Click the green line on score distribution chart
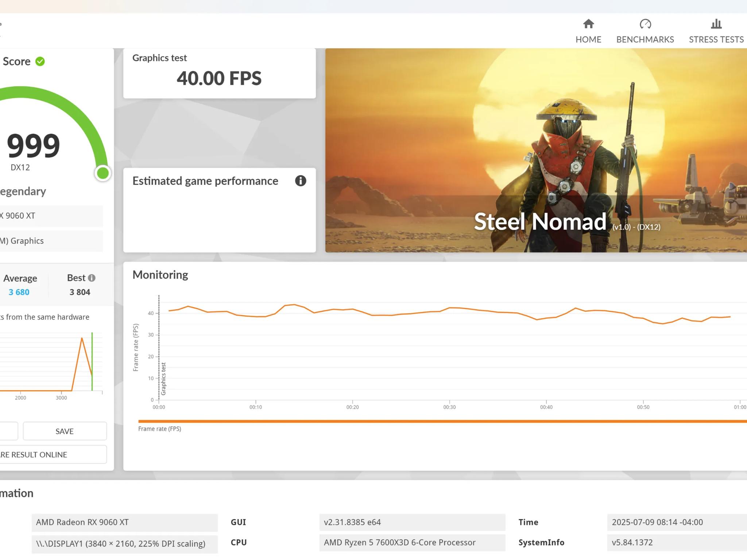Screen dimensions: 747x560 (92, 361)
